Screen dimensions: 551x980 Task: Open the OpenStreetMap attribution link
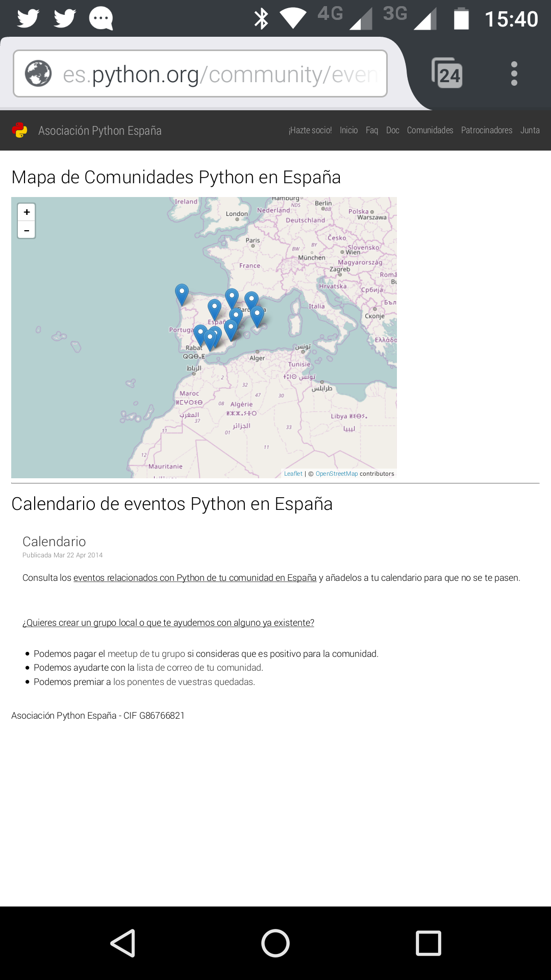(x=336, y=474)
